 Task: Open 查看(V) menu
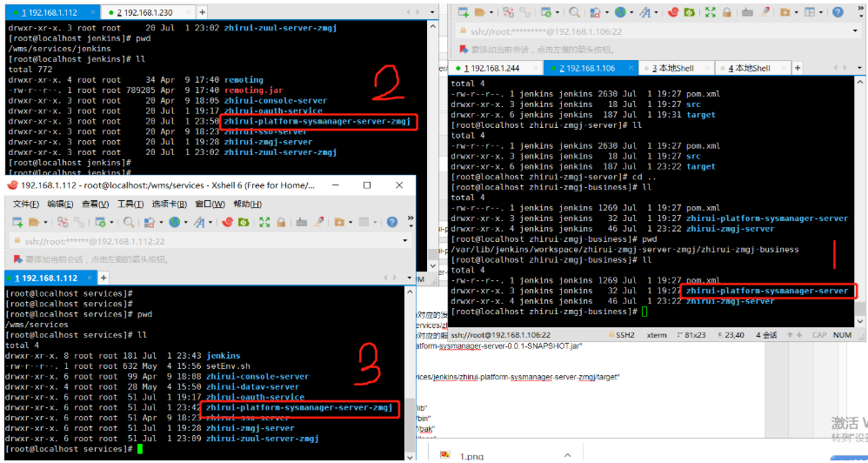[96, 204]
